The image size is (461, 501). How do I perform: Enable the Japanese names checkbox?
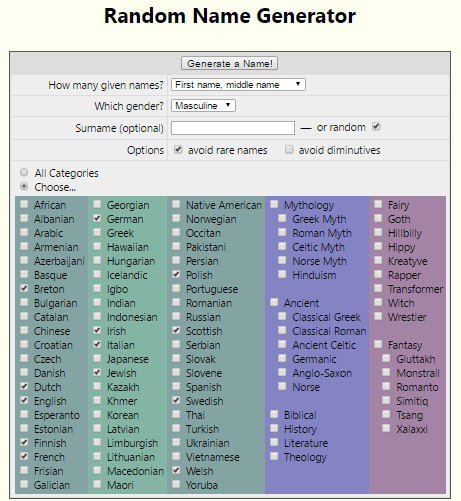(97, 358)
